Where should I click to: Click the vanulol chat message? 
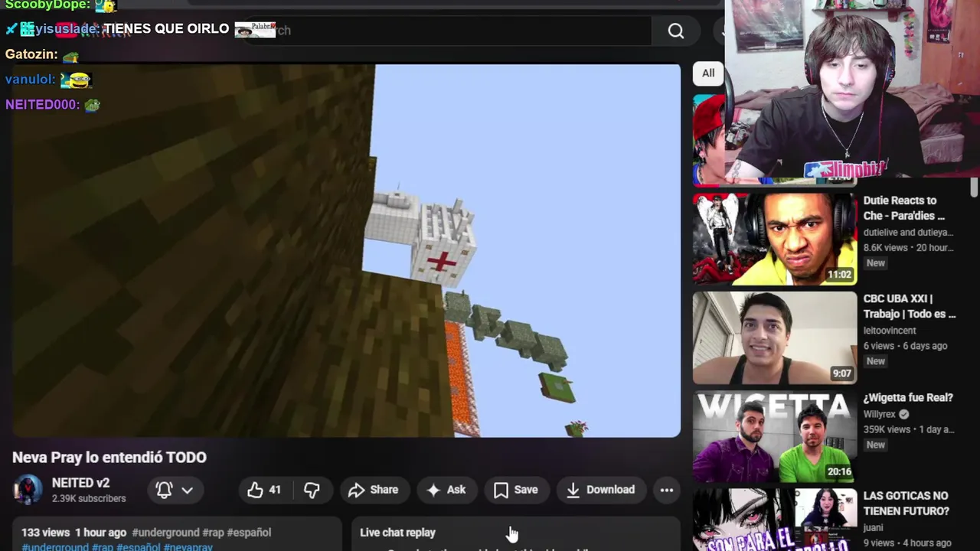coord(49,80)
